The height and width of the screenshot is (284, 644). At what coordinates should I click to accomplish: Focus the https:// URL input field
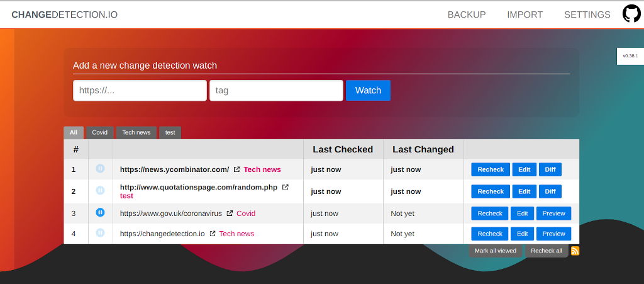coord(140,90)
